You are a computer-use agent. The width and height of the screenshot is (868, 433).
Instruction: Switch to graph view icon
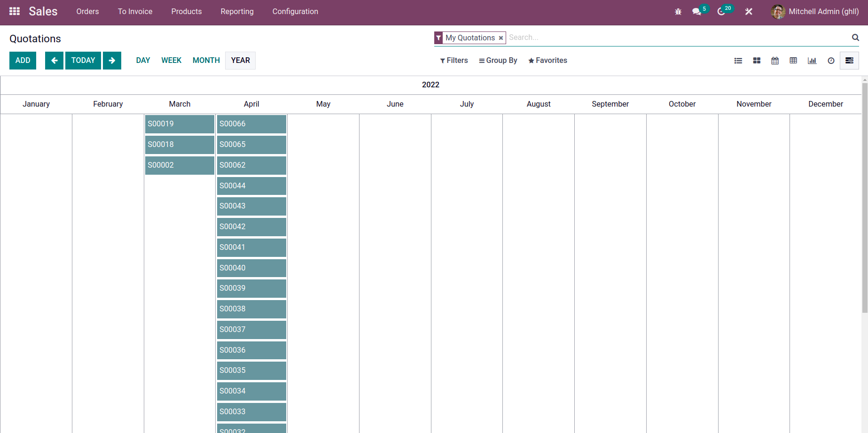tap(812, 61)
